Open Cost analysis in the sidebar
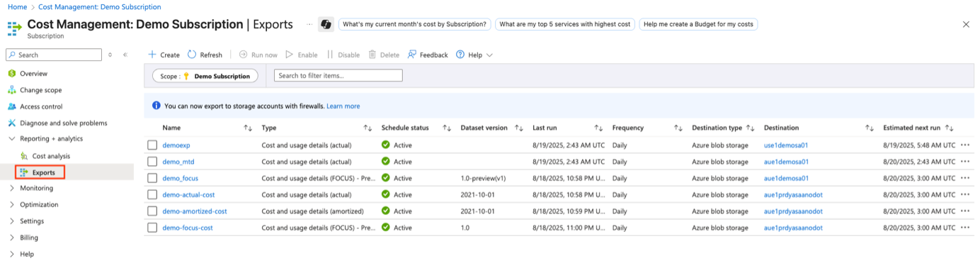The height and width of the screenshot is (268, 980). (x=51, y=156)
